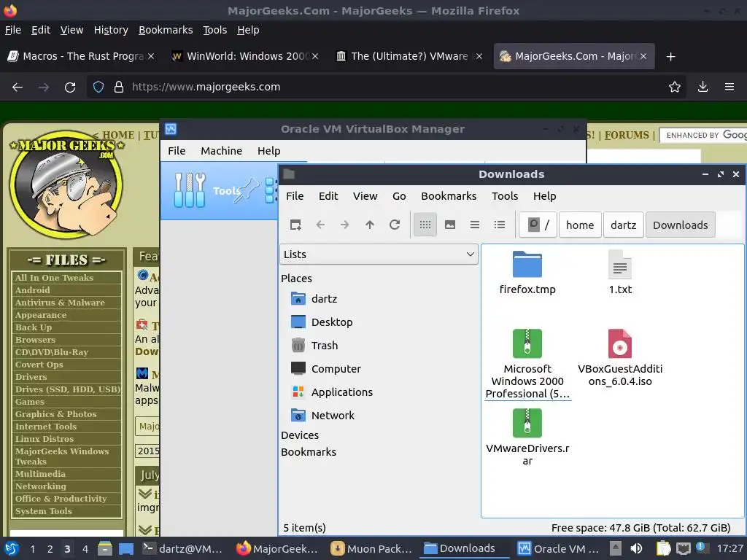Viewport: 747px width, 560px height.
Task: Open Firefox History menu
Action: click(111, 30)
